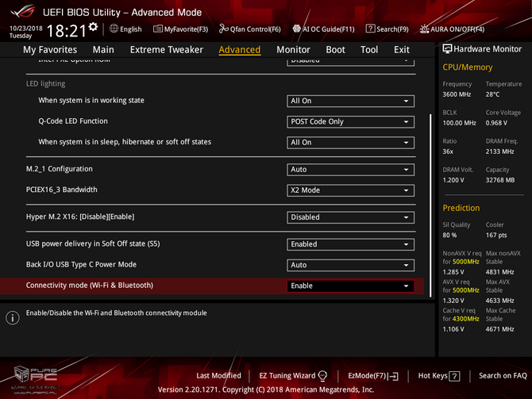Select PCIEX16_3 Bandwidth label
The image size is (532, 399).
click(x=61, y=190)
